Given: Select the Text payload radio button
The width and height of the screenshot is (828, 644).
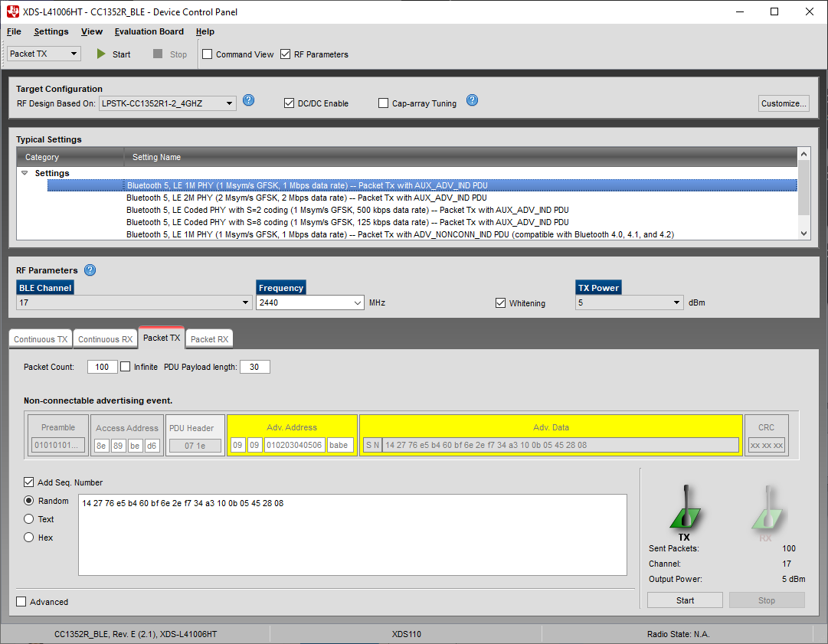Looking at the screenshot, I should [29, 519].
